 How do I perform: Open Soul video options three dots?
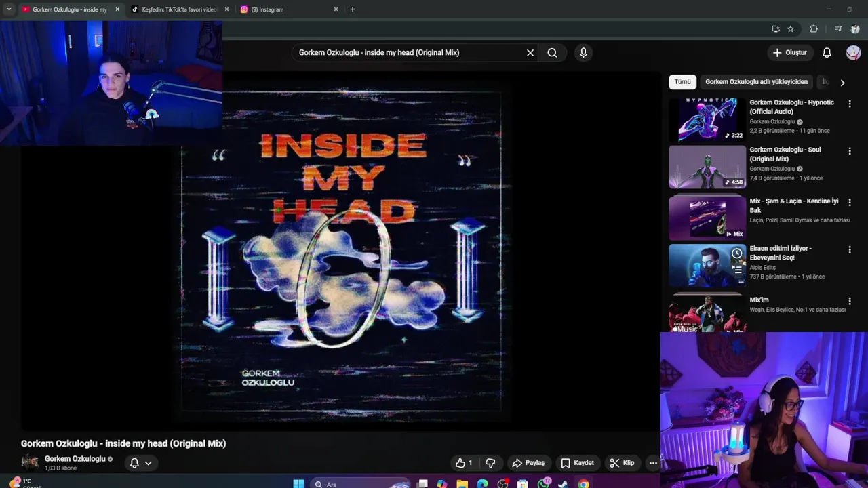coord(849,151)
